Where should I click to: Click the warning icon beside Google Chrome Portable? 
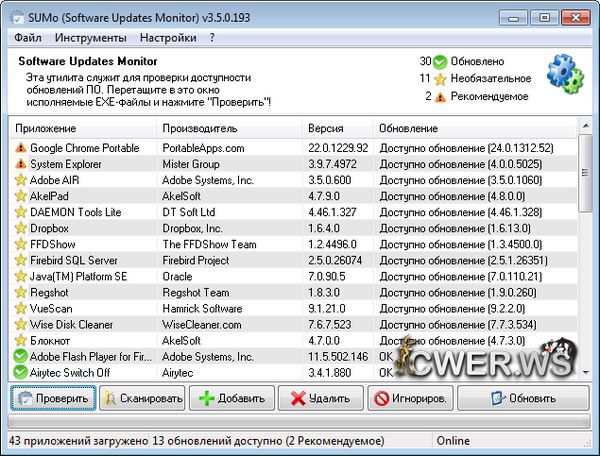pyautogui.click(x=20, y=148)
